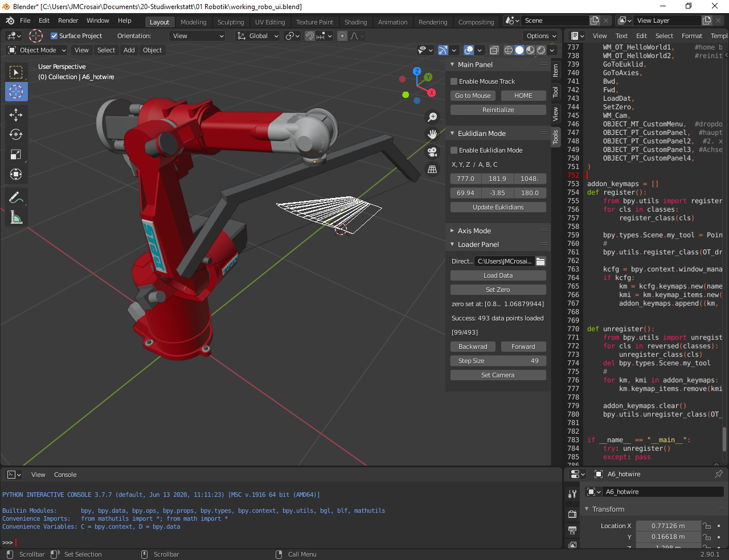This screenshot has width=729, height=560.
Task: Click the pan view hand icon
Action: [x=432, y=134]
